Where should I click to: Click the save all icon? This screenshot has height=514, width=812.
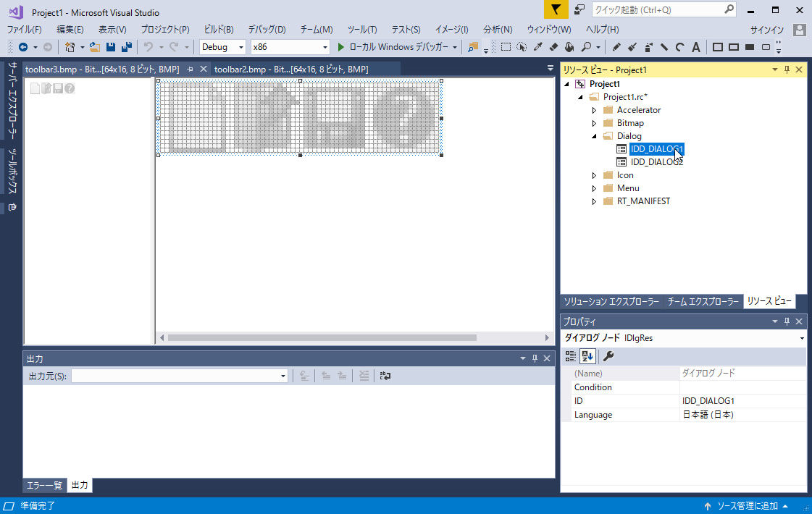(x=126, y=47)
